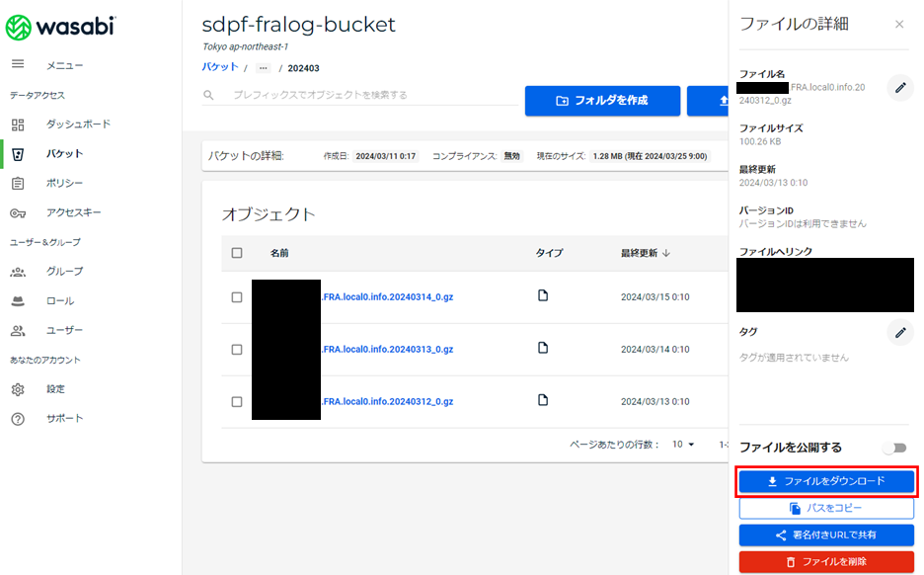Check the 20240314_0.gz file row

[237, 297]
